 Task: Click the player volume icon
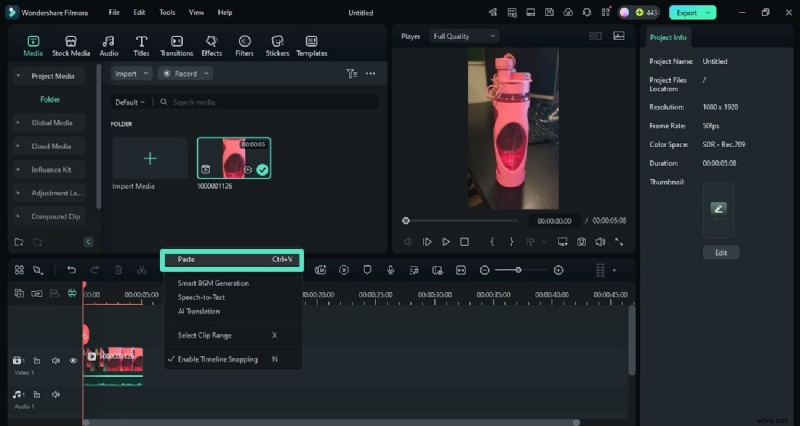601,242
